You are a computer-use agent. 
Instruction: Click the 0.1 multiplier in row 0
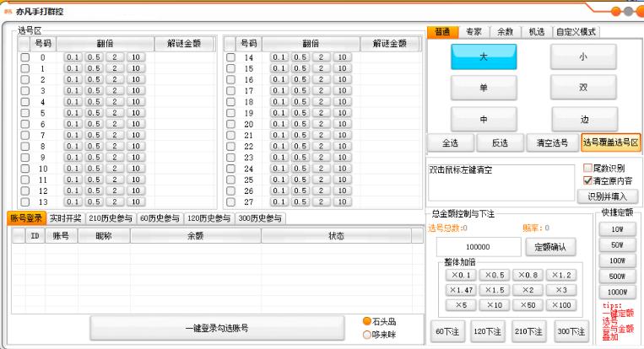tap(73, 57)
